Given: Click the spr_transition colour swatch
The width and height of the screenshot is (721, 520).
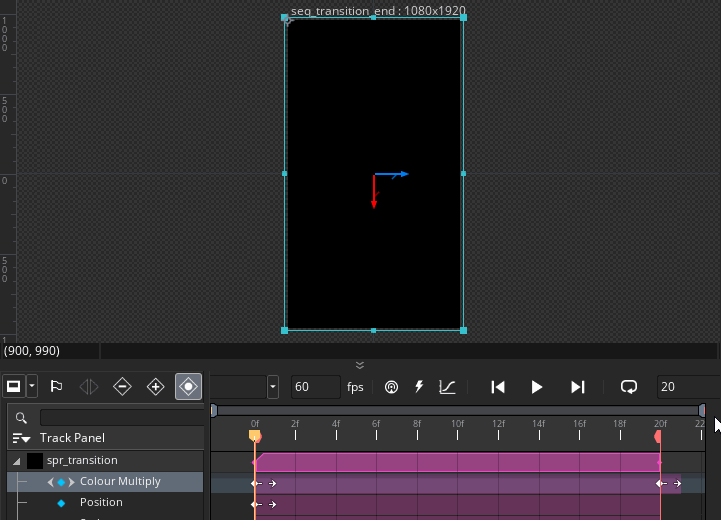Looking at the screenshot, I should (35, 461).
